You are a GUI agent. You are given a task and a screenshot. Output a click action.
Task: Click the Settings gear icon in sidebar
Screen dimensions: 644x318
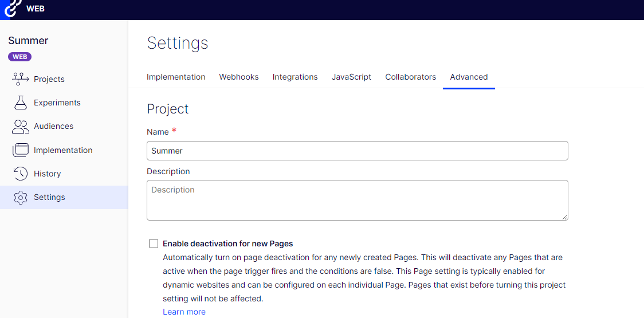21,197
